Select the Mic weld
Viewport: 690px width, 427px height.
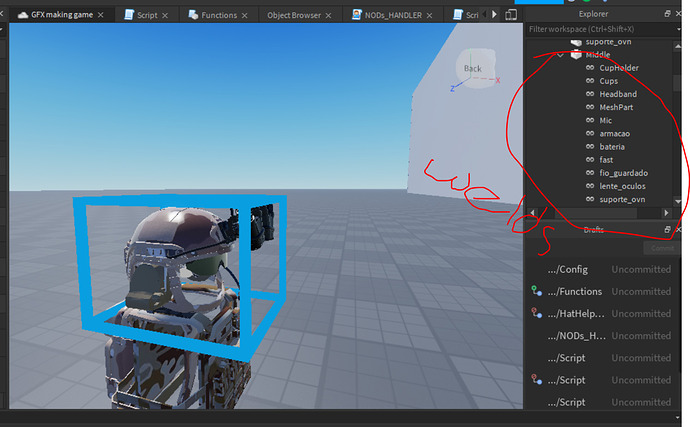click(x=606, y=121)
